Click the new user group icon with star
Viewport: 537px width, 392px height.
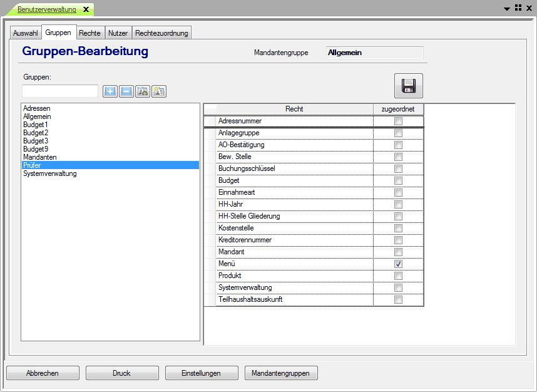point(159,91)
